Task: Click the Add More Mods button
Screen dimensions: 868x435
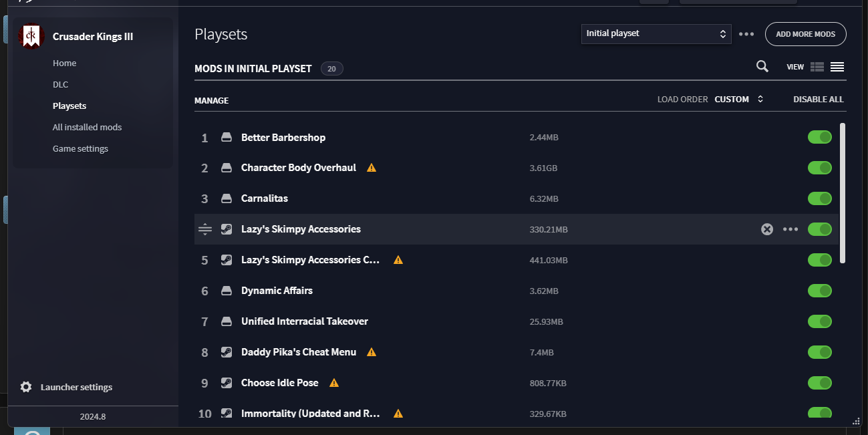Action: click(x=805, y=34)
